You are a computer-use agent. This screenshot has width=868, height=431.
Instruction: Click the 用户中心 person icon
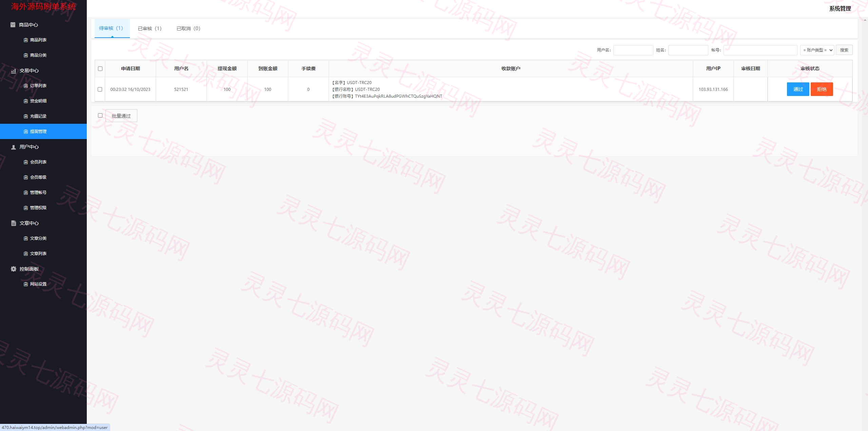tap(14, 147)
